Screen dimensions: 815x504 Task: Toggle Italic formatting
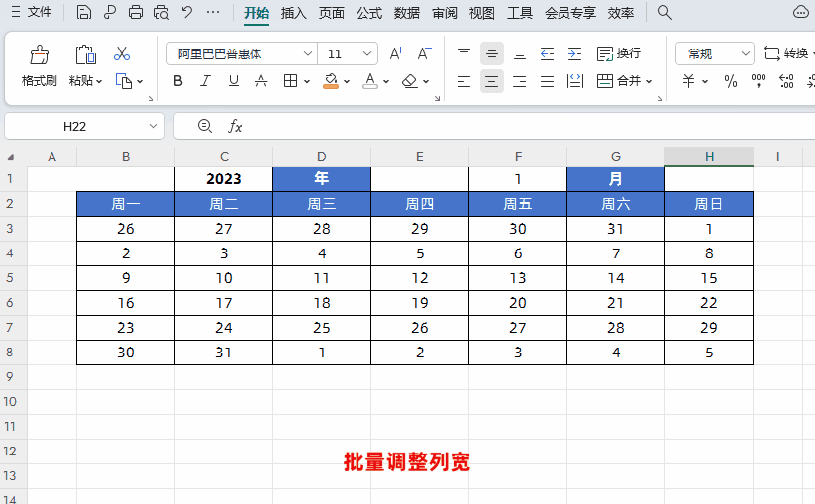click(x=205, y=80)
